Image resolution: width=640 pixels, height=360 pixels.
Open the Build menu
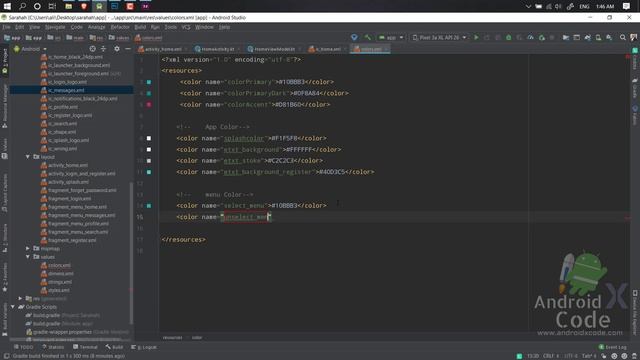click(x=140, y=27)
